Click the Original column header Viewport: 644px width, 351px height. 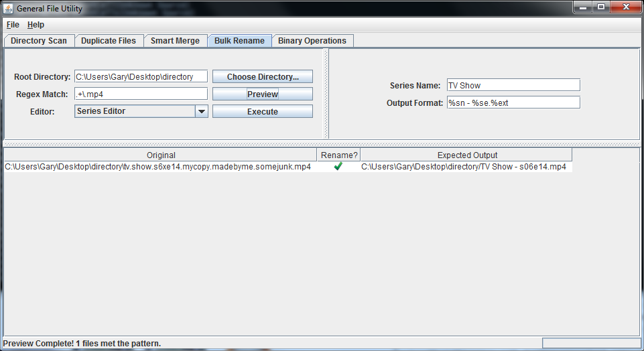(x=161, y=155)
